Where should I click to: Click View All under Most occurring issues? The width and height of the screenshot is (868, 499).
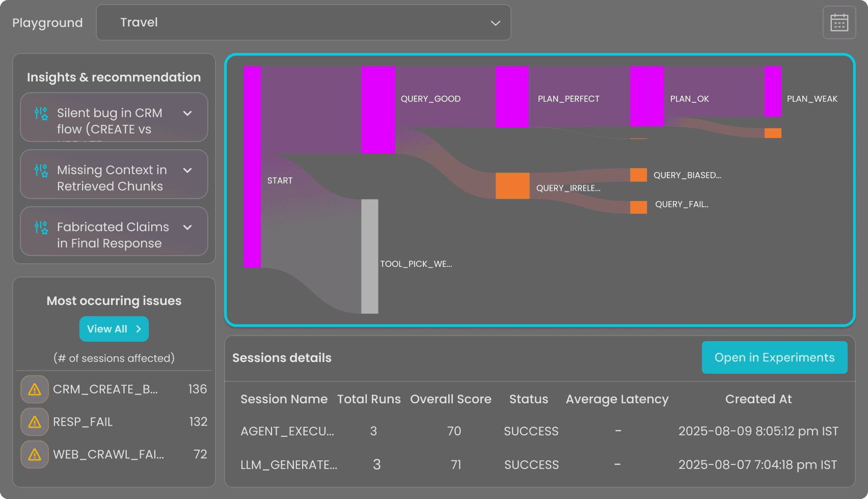click(x=114, y=329)
